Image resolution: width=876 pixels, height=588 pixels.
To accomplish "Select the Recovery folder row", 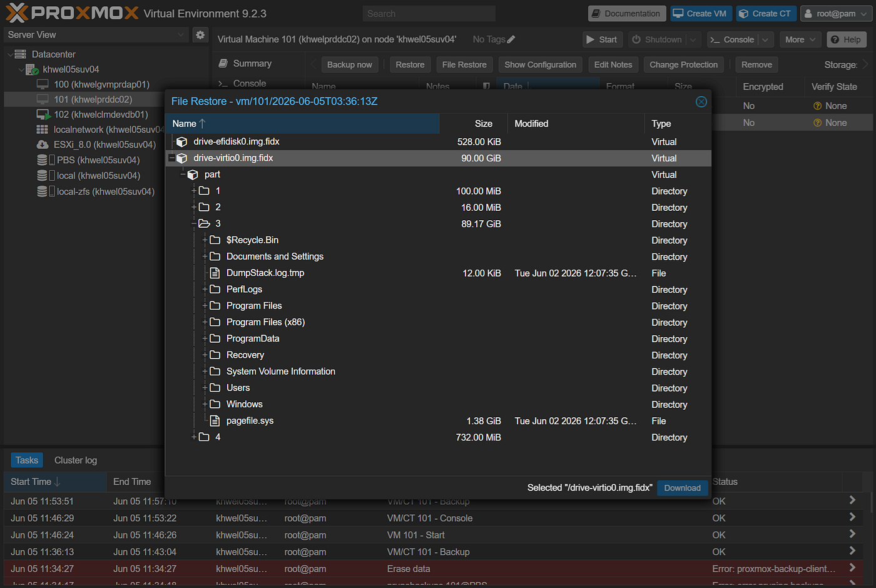I will click(438, 355).
